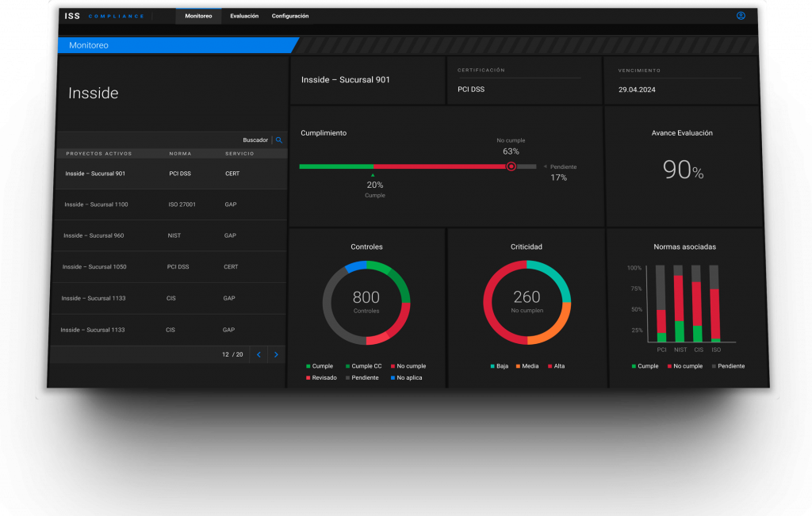Switch to the Evaluación tab

245,15
